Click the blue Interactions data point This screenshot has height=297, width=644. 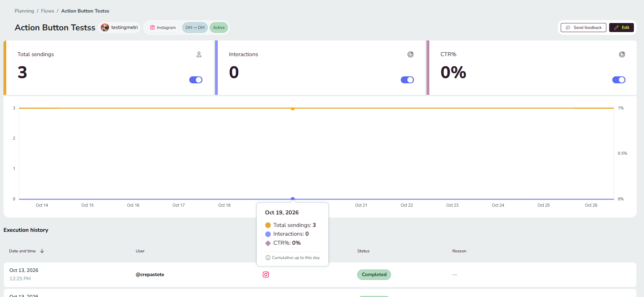(x=293, y=199)
